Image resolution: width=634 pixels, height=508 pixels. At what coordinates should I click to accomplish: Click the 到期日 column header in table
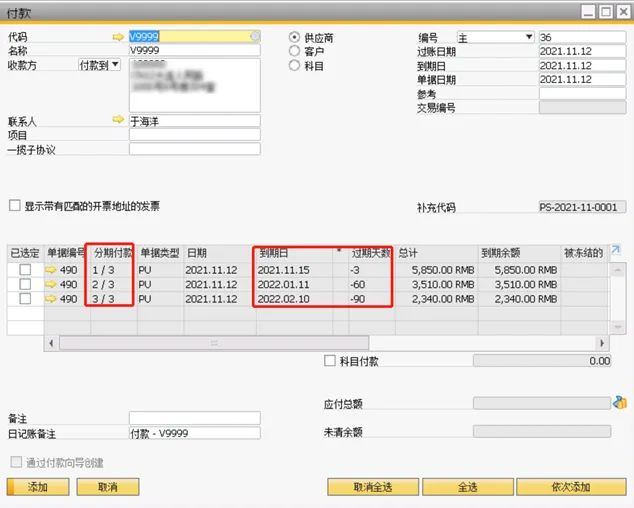click(294, 253)
